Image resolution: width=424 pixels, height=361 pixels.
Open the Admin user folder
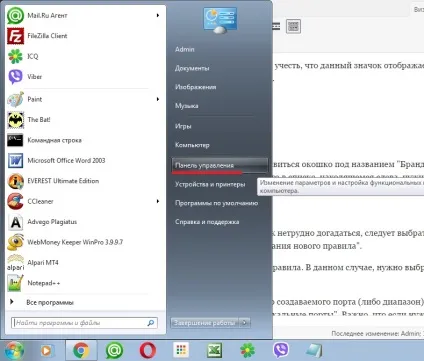[185, 49]
